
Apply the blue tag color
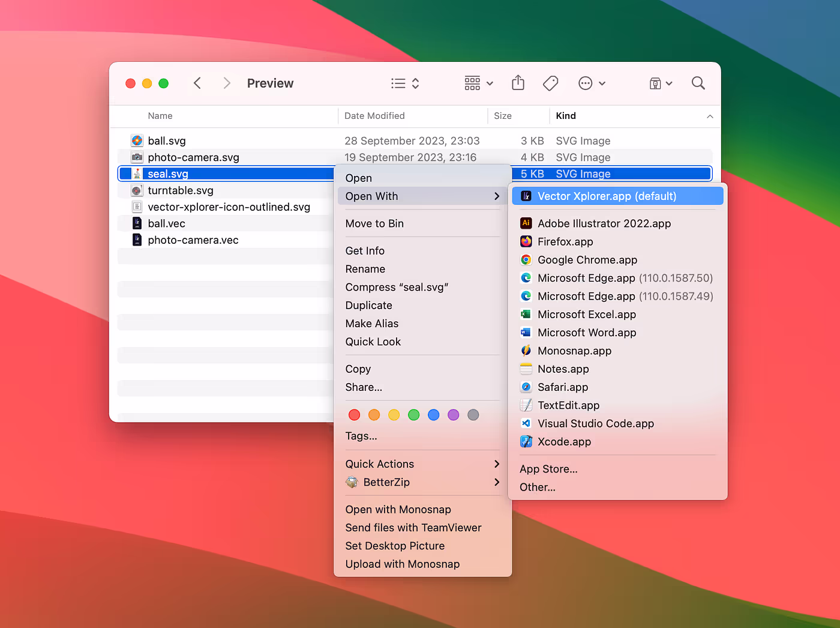pyautogui.click(x=434, y=415)
